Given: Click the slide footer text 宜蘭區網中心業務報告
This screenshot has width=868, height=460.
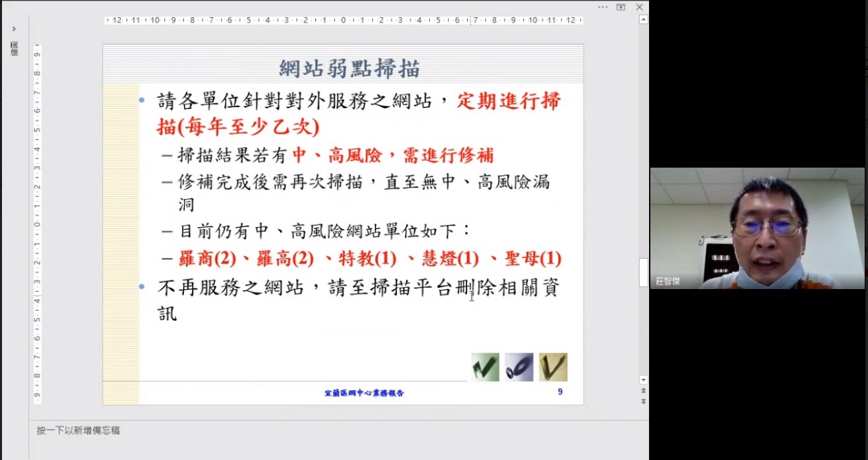Looking at the screenshot, I should [364, 393].
